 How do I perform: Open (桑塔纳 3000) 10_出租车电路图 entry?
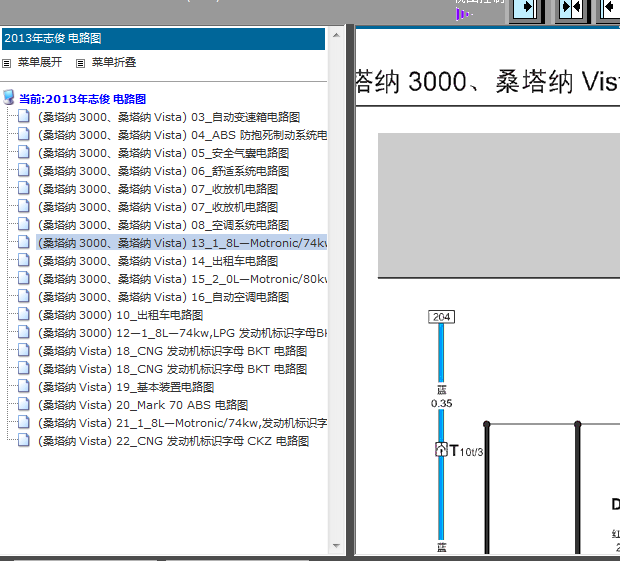tap(120, 315)
